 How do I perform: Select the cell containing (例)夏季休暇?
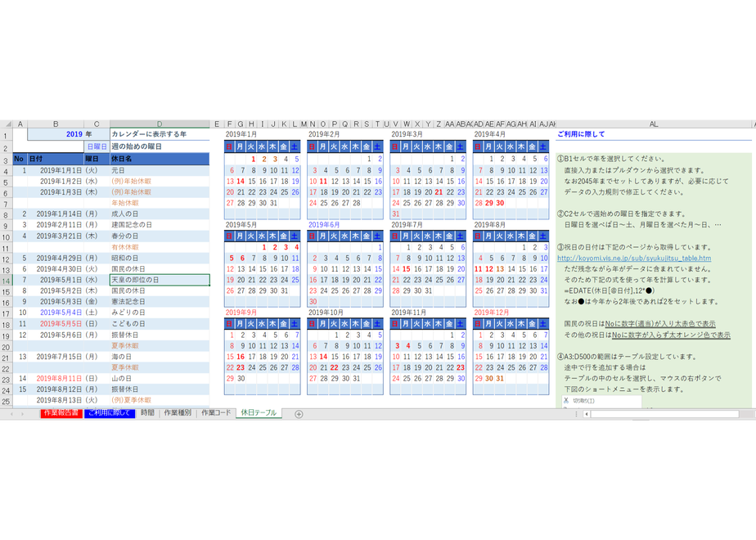click(160, 400)
